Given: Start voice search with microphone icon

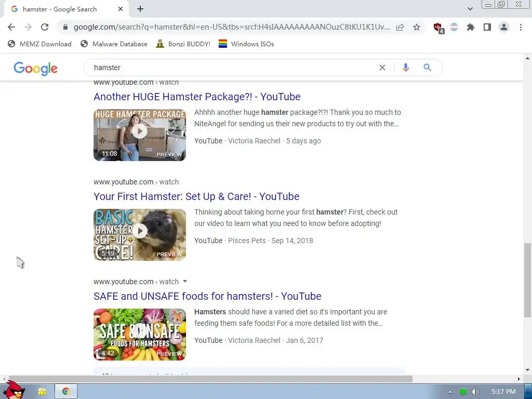Looking at the screenshot, I should 405,68.
